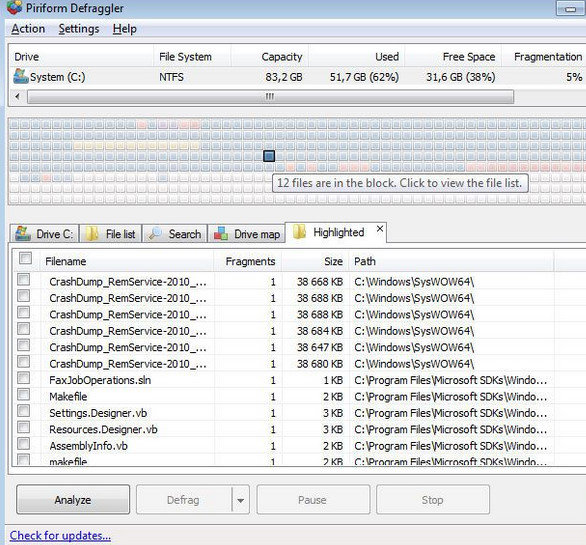Switch to the Drive C: tab
Viewport: 586px width, 545px height.
pos(44,234)
